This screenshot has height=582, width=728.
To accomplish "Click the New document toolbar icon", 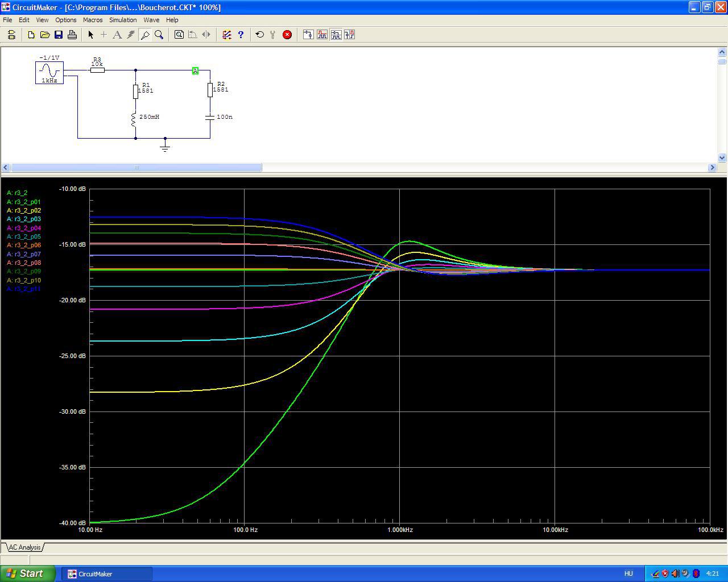I will click(31, 35).
